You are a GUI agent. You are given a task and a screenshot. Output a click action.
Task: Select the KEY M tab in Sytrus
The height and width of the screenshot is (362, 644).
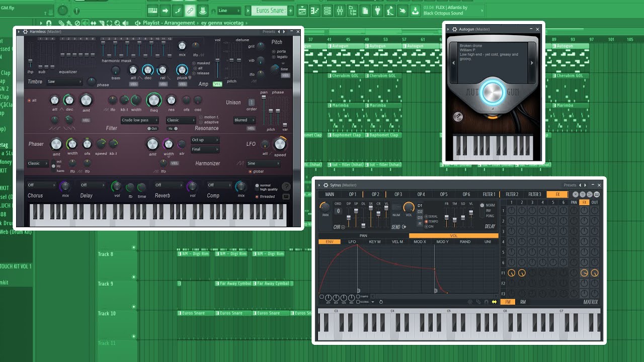[375, 242]
